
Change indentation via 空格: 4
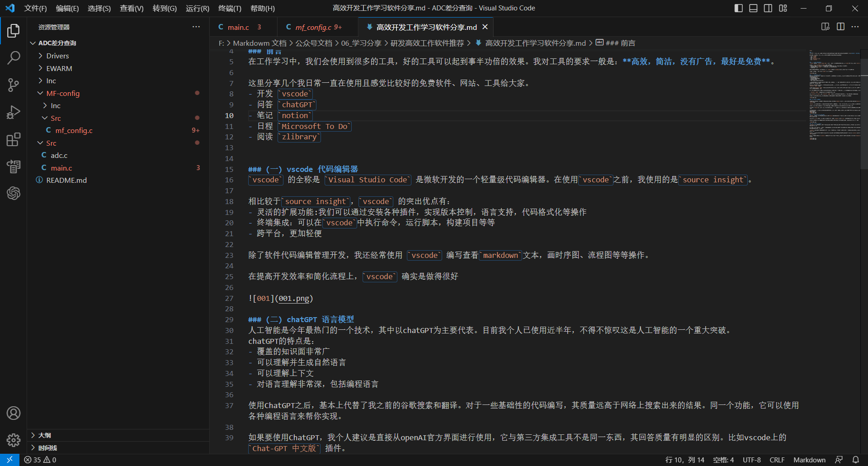723,460
